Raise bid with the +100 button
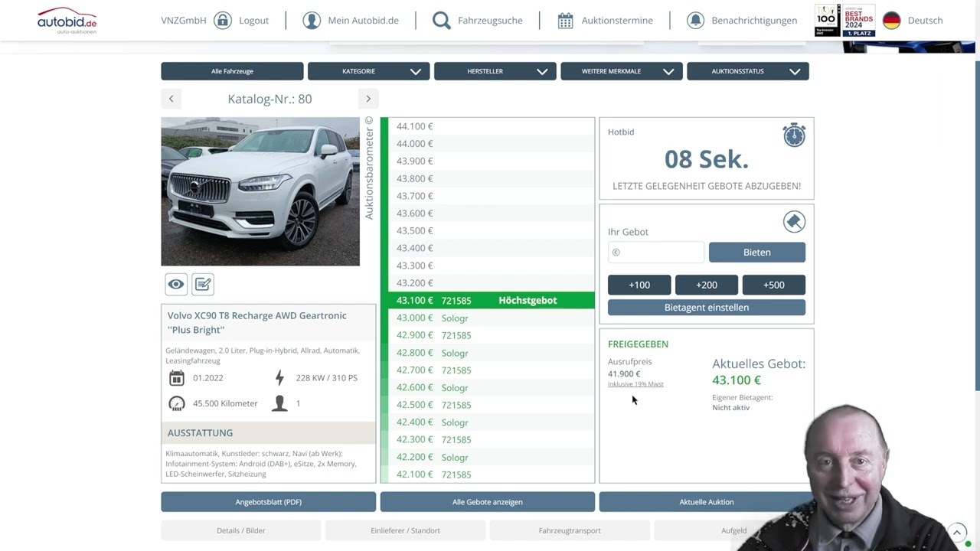Image resolution: width=980 pixels, height=551 pixels. (639, 285)
